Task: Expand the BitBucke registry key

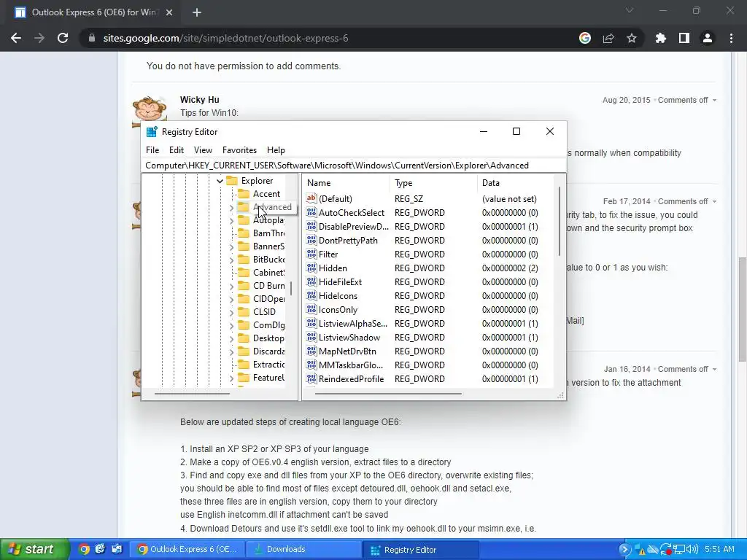Action: (231, 260)
